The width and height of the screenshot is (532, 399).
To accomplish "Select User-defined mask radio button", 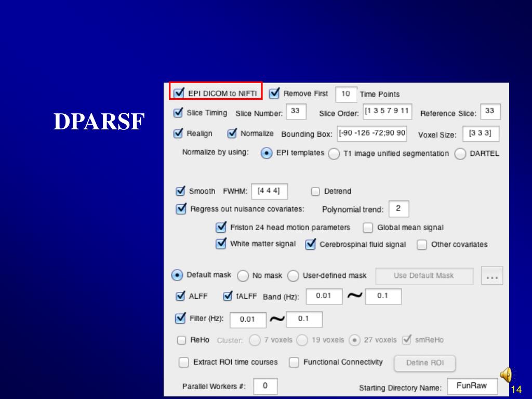I will pyautogui.click(x=293, y=276).
